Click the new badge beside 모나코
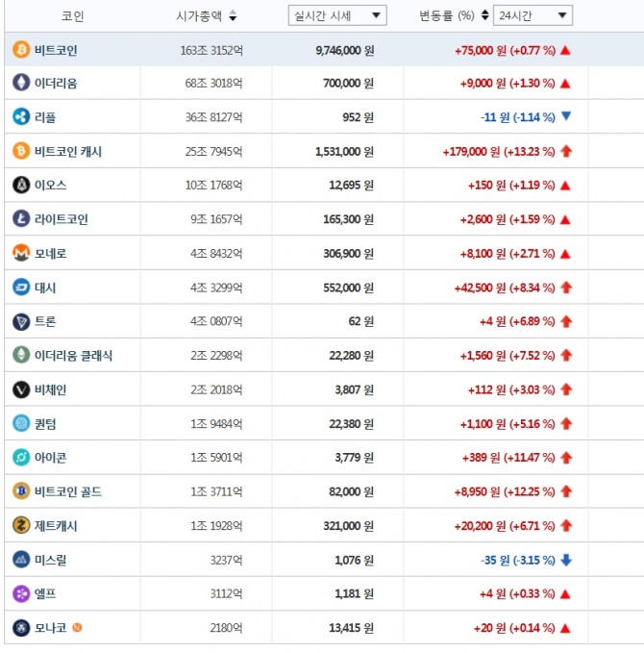This screenshot has width=644, height=653. (77, 628)
